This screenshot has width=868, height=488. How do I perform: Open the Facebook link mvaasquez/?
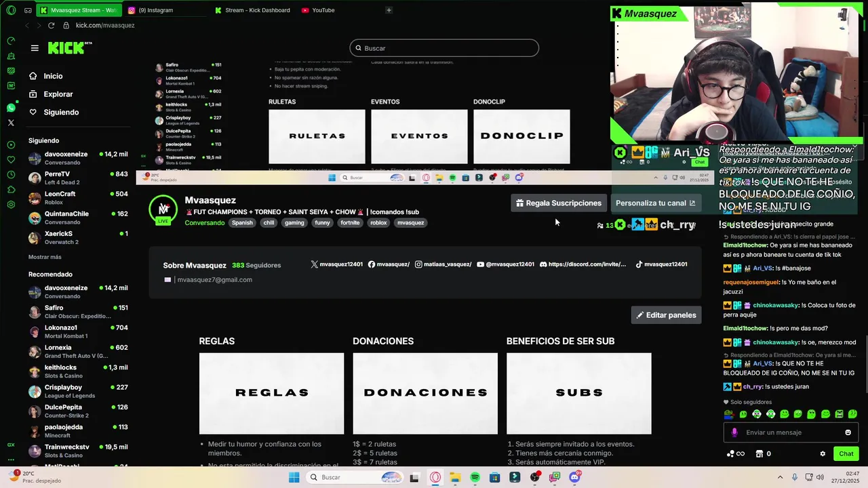point(389,264)
